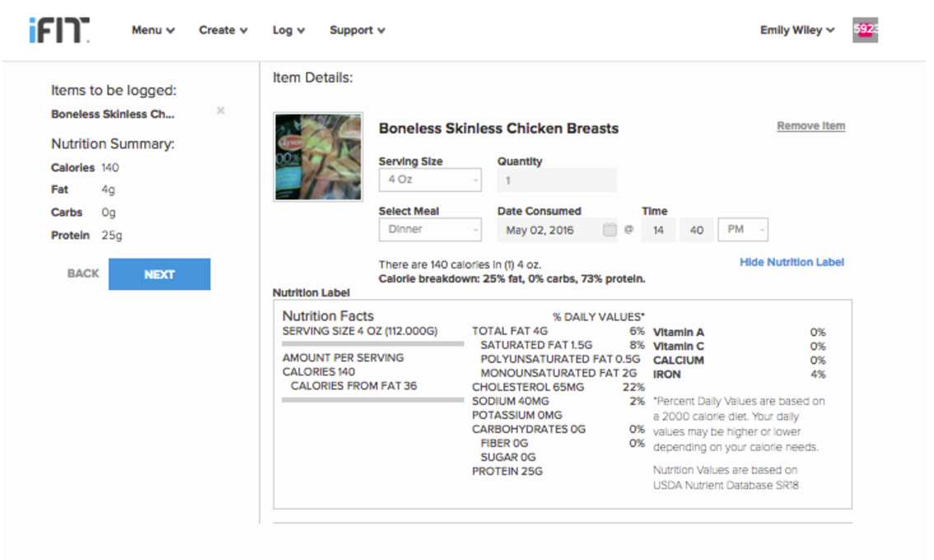Open the Emily Wiley account menu
The height and width of the screenshot is (560, 934).
796,30
